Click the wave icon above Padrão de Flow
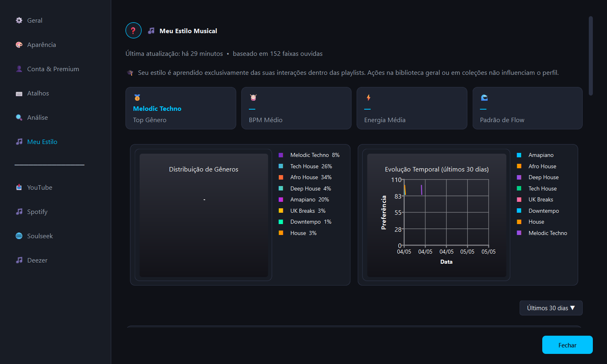The image size is (607, 364). (x=484, y=97)
